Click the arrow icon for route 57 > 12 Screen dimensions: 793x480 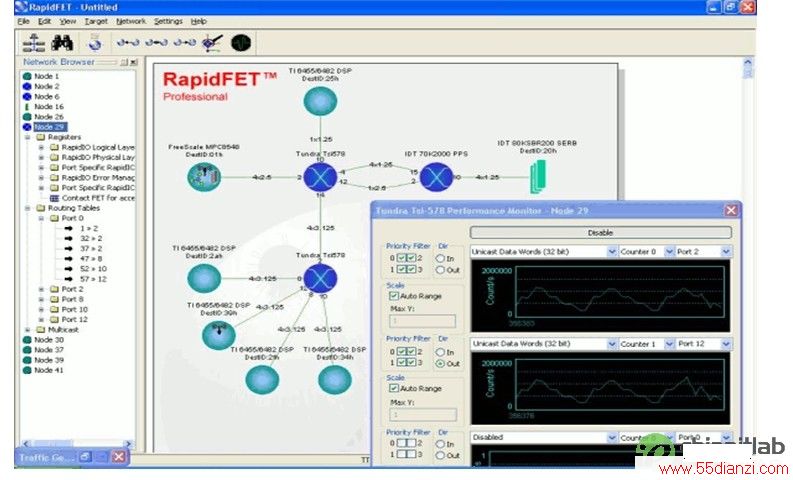tap(68, 279)
